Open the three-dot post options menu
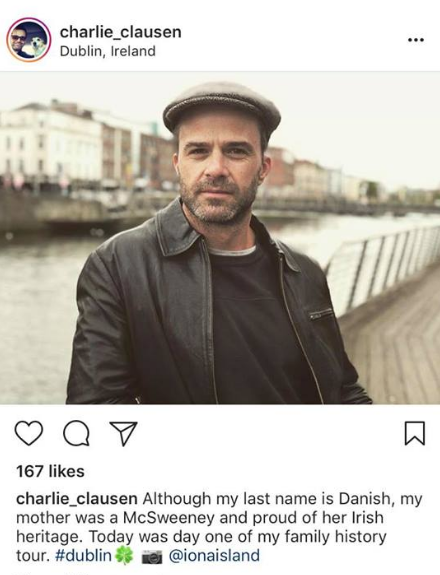This screenshot has height=575, width=440. (416, 40)
